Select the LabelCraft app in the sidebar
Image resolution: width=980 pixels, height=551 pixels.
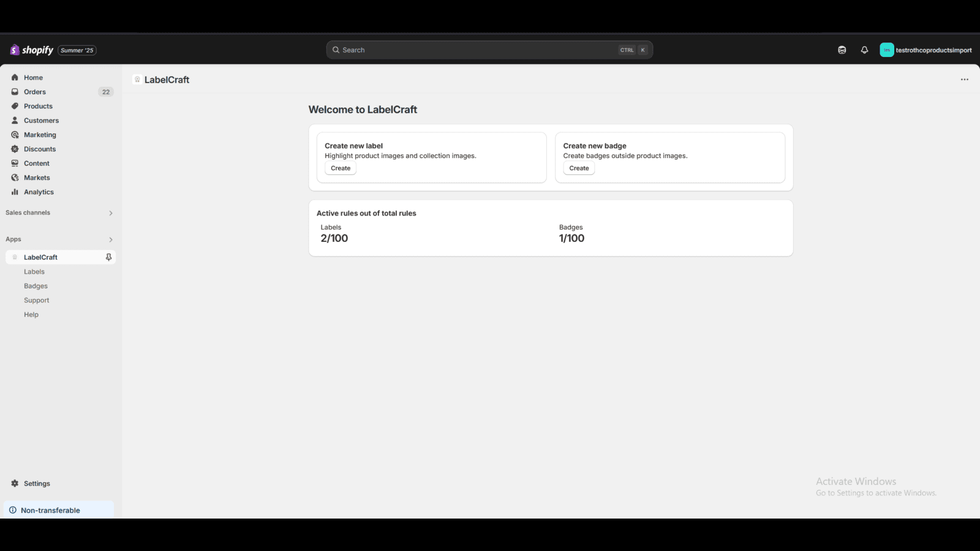[x=61, y=257]
